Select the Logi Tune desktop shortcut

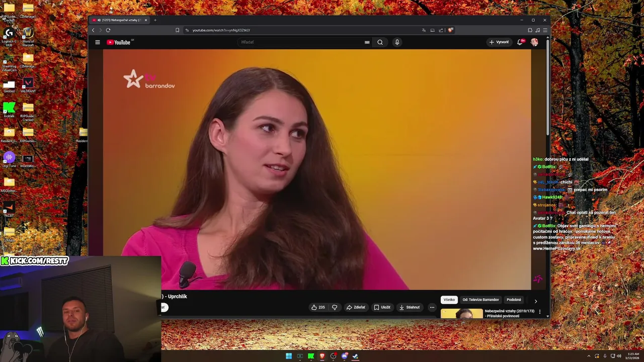(9, 160)
